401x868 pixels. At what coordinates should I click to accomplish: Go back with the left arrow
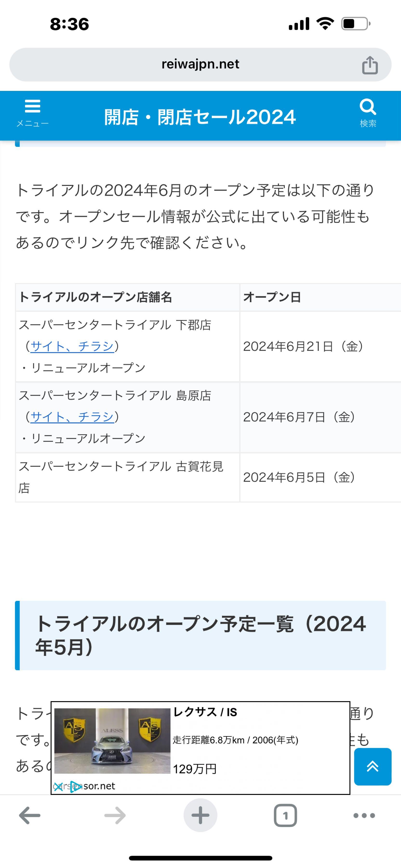coord(30,815)
